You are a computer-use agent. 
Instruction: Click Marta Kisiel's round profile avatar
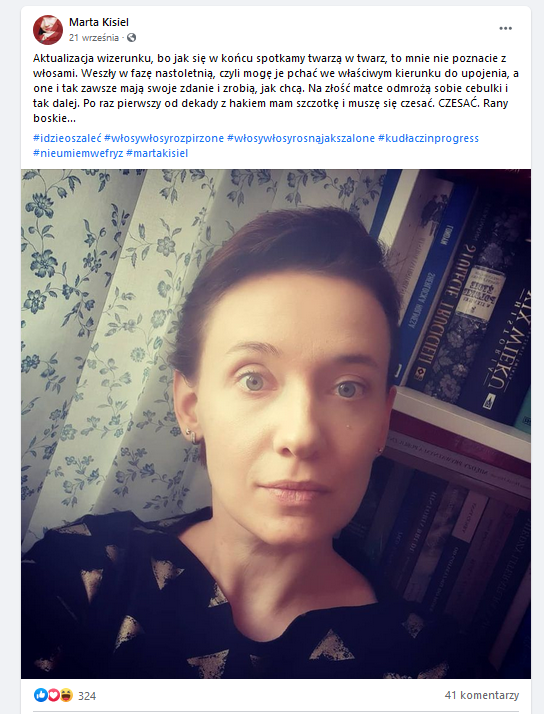[x=48, y=30]
